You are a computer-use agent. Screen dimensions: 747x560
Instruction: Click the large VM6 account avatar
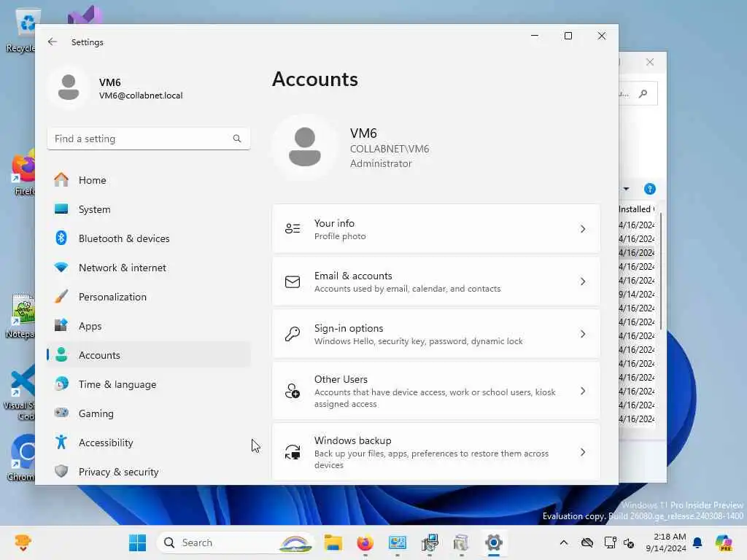click(305, 147)
